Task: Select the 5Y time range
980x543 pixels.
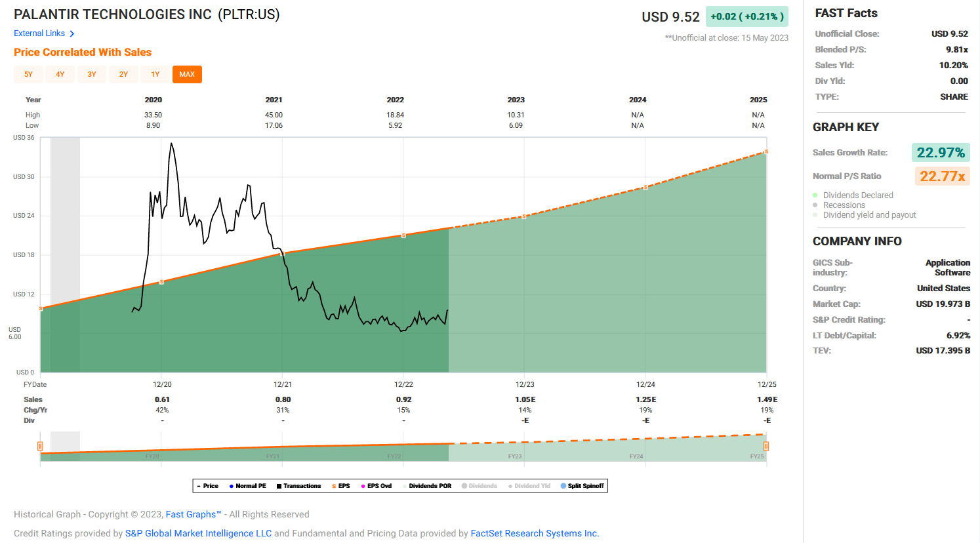Action: pos(28,75)
